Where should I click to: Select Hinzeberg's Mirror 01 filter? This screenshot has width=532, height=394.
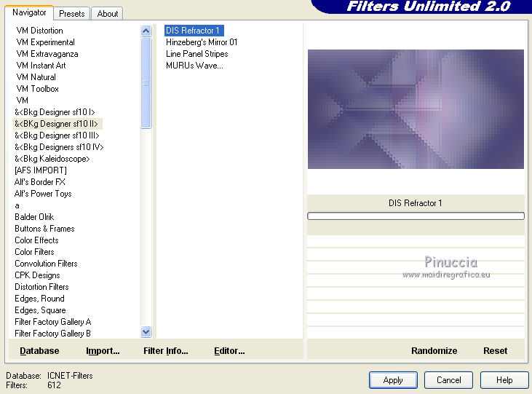202,42
